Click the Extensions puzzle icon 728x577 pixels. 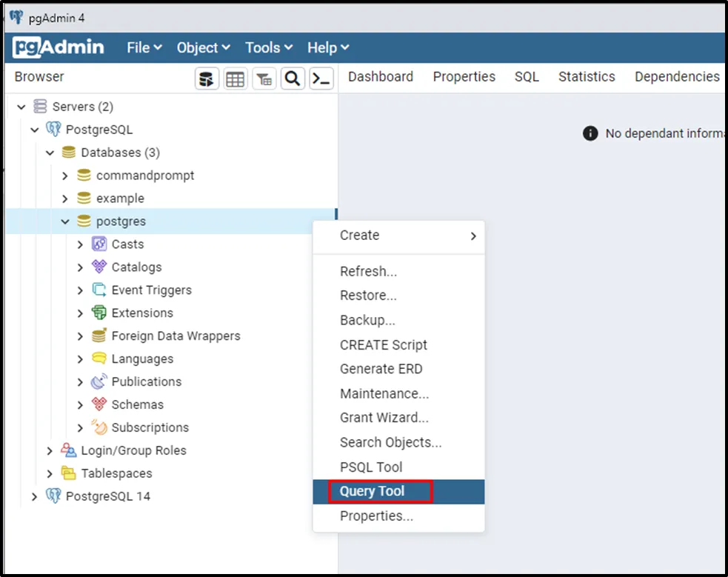tap(99, 313)
